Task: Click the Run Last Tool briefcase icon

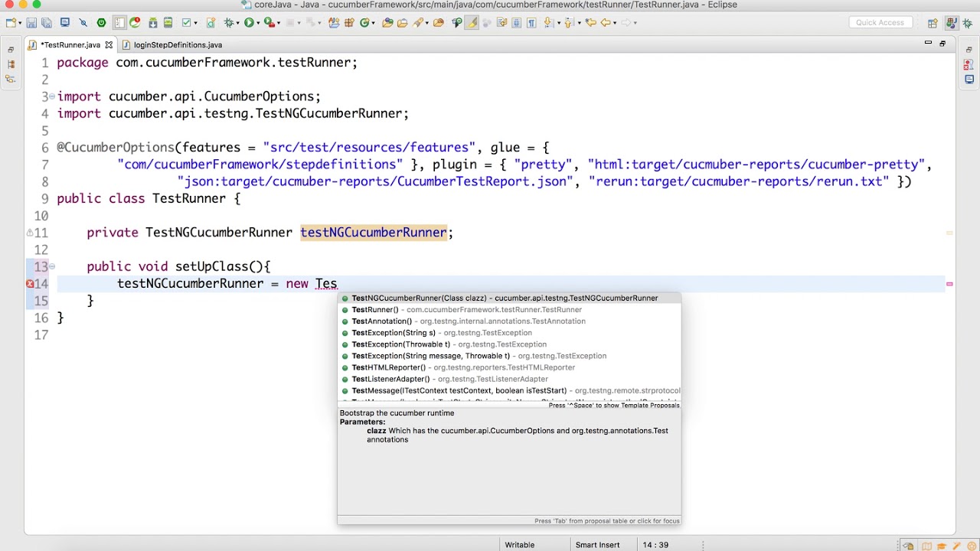Action: (x=269, y=23)
